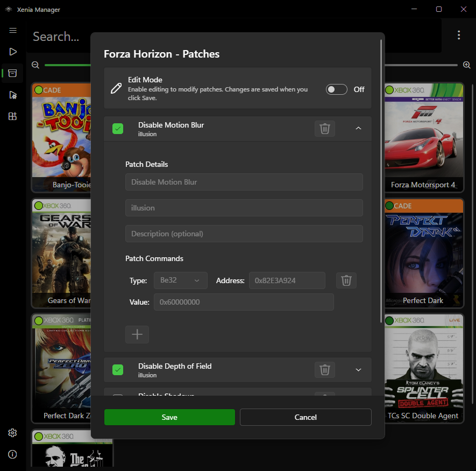Uncheck the Disable Depth of Field checkbox
This screenshot has width=476, height=471.
point(118,370)
